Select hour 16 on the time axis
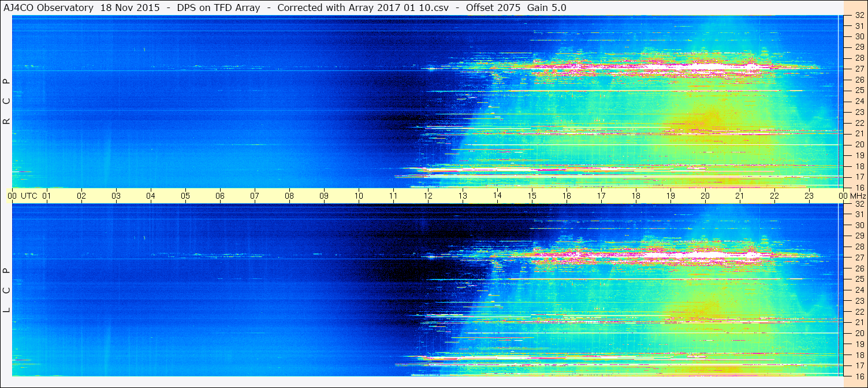Screen dimensions: 868x388 tap(567, 196)
